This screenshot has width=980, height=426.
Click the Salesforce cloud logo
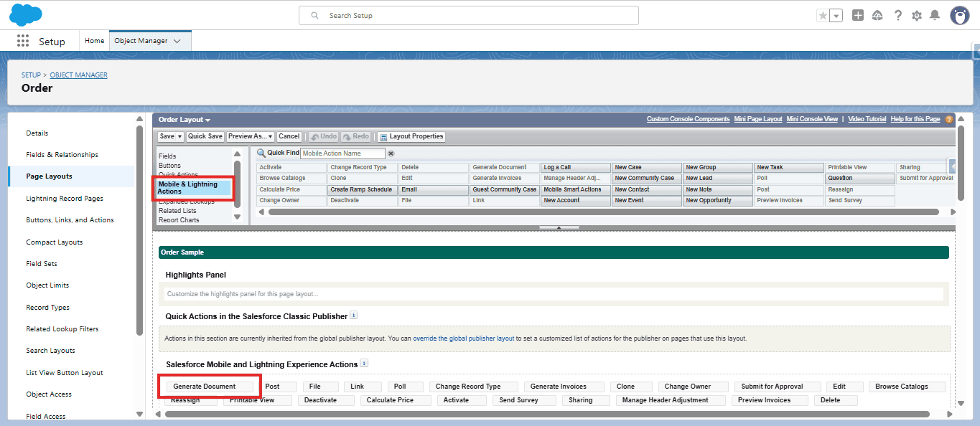coord(25,14)
